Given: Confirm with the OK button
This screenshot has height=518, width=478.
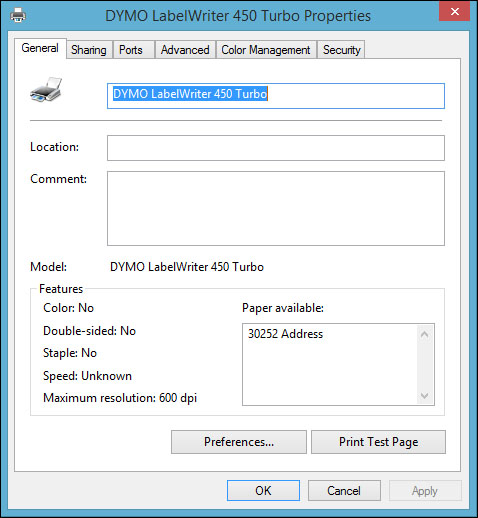Looking at the screenshot, I should point(263,491).
